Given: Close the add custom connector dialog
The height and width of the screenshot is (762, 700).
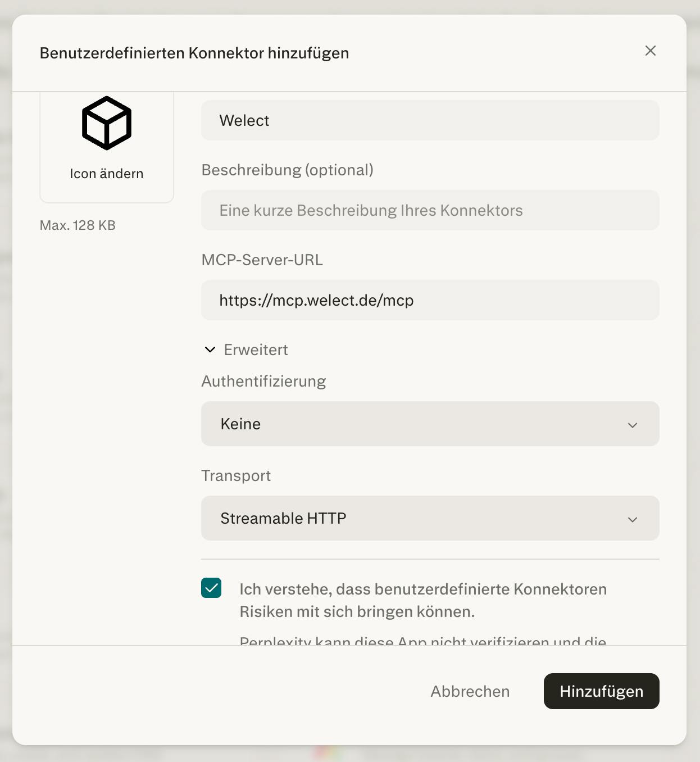Looking at the screenshot, I should pos(651,51).
